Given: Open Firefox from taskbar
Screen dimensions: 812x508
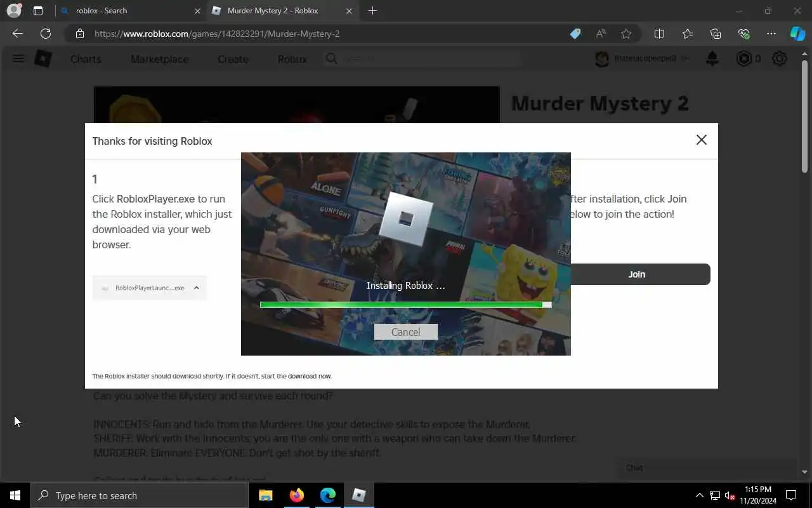Looking at the screenshot, I should [x=297, y=495].
